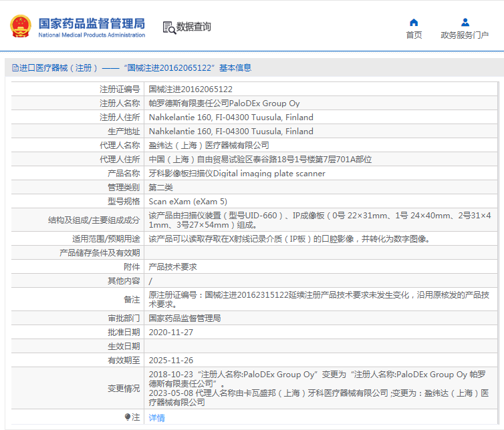Click the 首页 home icon
Image resolution: width=504 pixels, height=430 pixels.
click(414, 23)
